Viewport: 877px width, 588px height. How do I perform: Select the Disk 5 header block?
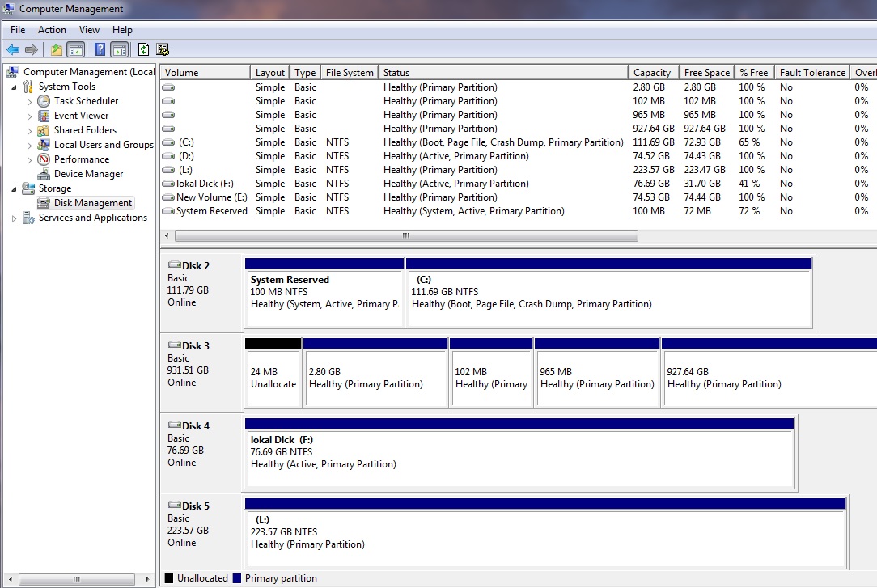[202, 533]
